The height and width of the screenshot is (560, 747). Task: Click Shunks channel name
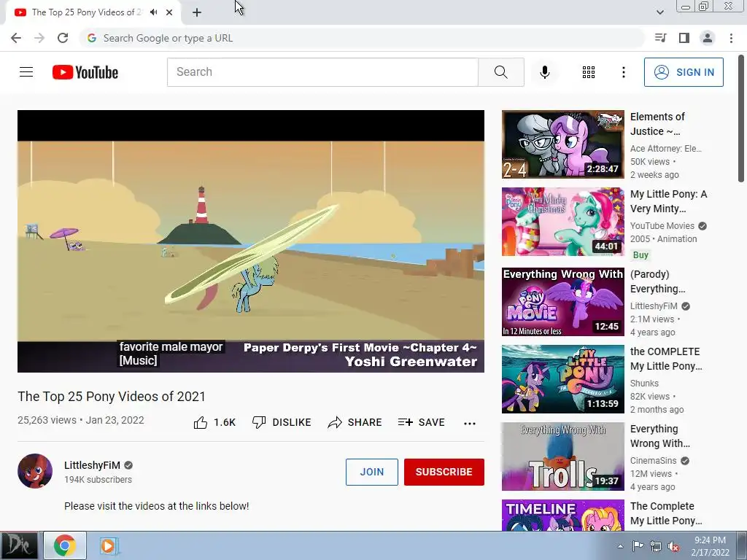644,384
